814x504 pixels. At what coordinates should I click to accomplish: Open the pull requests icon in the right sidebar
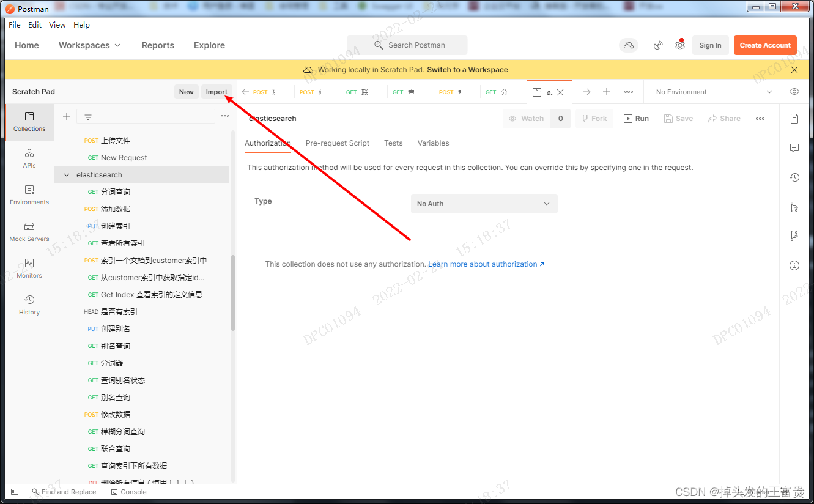click(x=794, y=207)
